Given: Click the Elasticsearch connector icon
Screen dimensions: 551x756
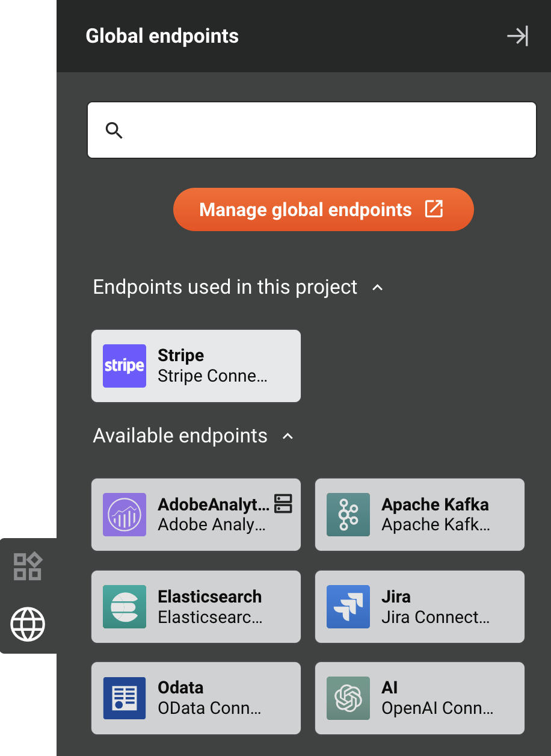Looking at the screenshot, I should [124, 607].
